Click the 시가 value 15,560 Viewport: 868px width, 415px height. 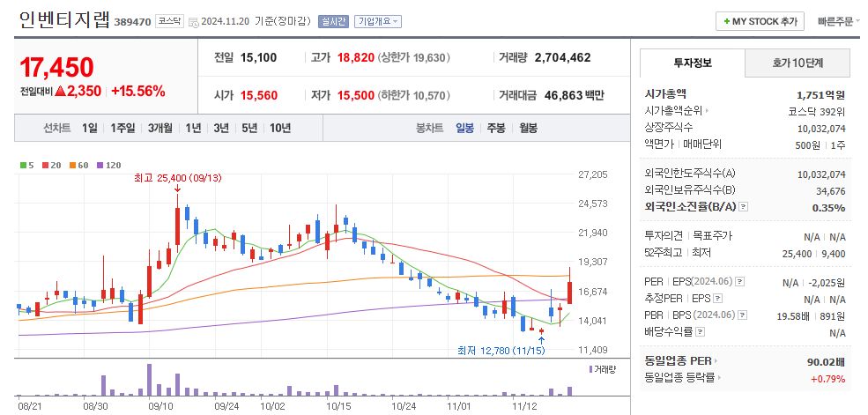(259, 95)
